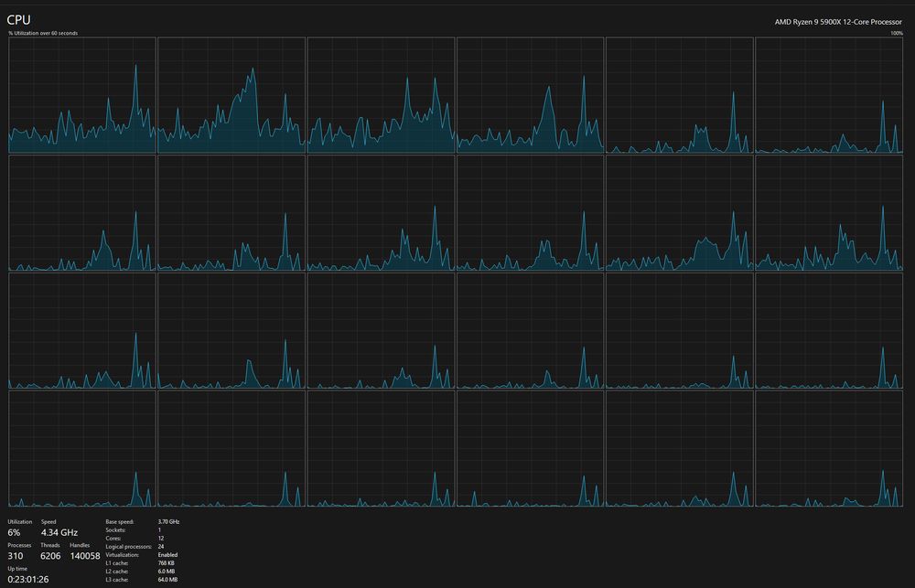915x588 pixels.
Task: Select the top-left logical processor graph
Action: (x=81, y=94)
